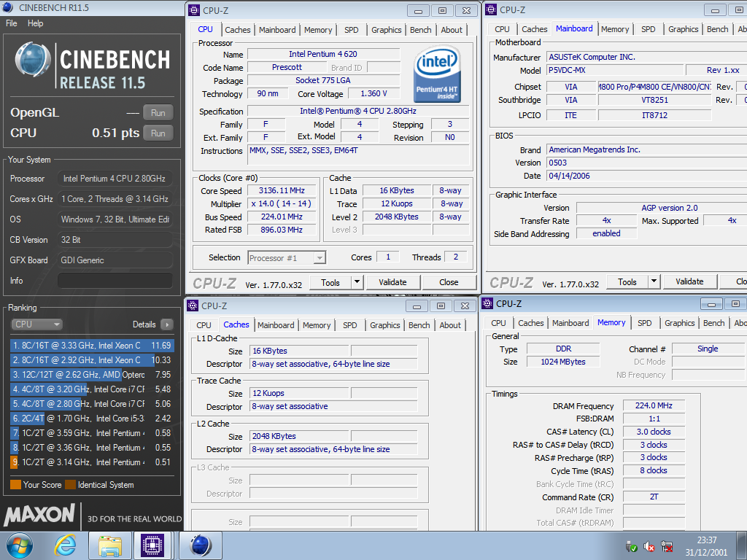This screenshot has width=747, height=560.
Task: Select the CPU tab in the Mainboard window
Action: (x=502, y=29)
